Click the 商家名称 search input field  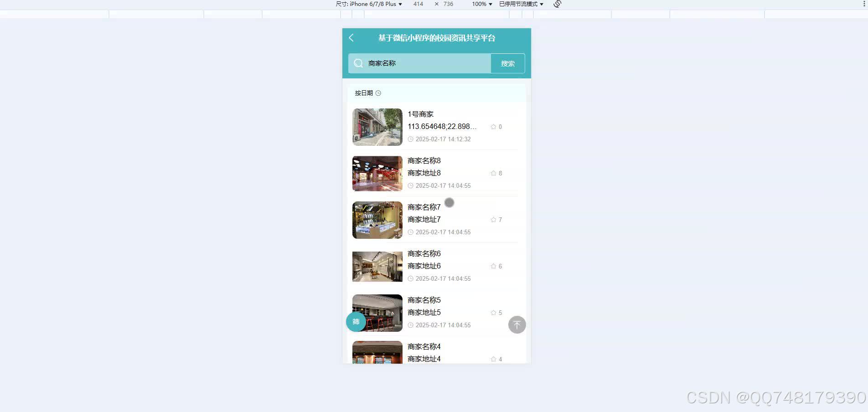coord(419,63)
